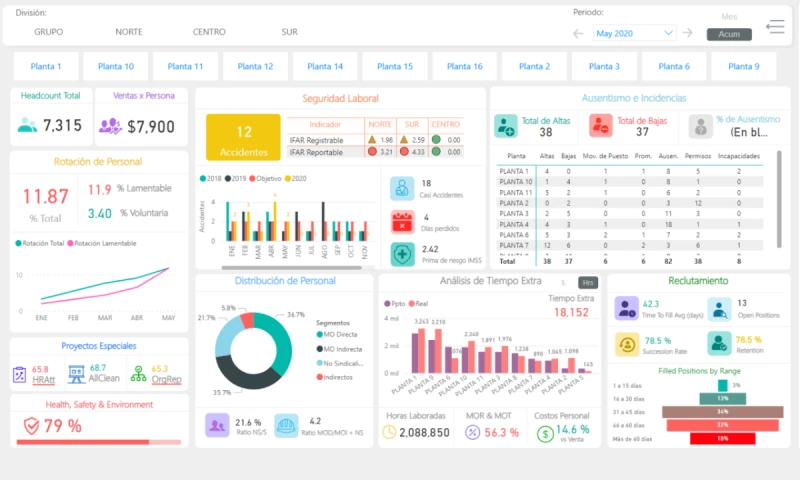800x480 pixels.
Task: Toggle the Acum period mode button
Action: pos(728,34)
